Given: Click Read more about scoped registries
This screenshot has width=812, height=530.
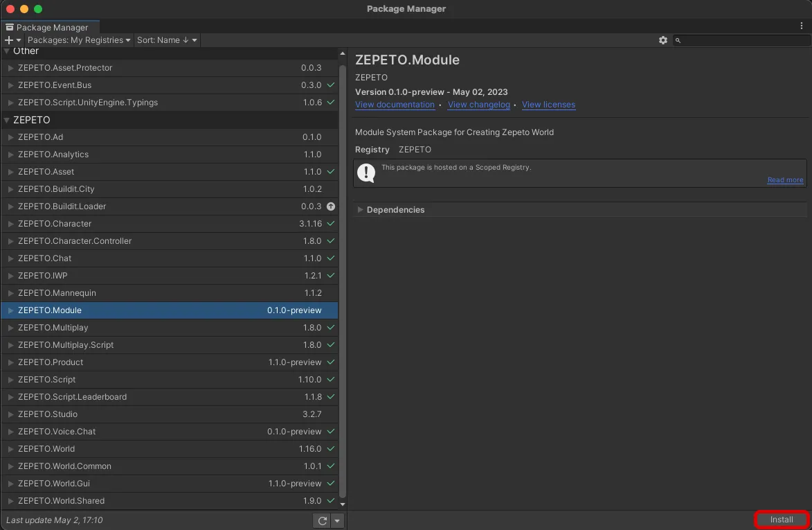Looking at the screenshot, I should point(785,179).
